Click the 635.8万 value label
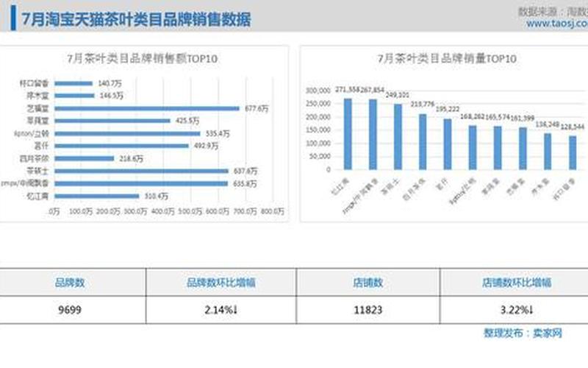This screenshot has height=368, width=588. point(245,184)
